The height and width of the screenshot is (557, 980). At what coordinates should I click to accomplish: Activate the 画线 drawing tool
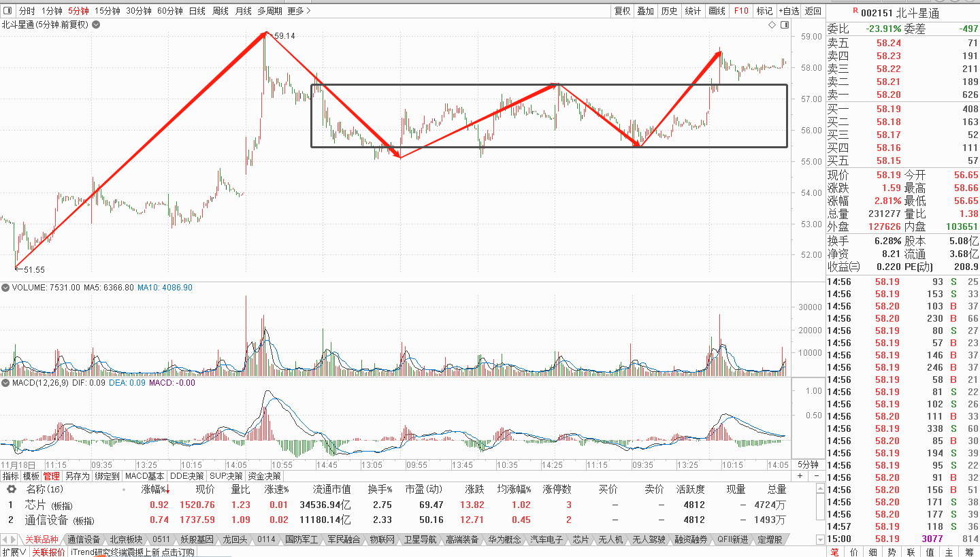point(717,11)
